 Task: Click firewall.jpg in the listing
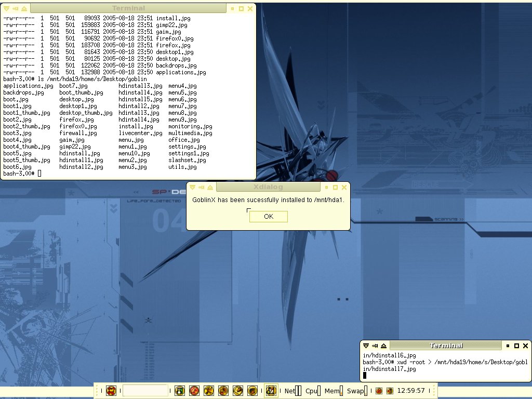tap(78, 133)
